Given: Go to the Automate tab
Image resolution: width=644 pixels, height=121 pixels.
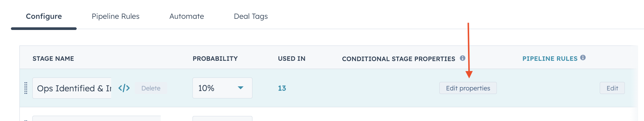Looking at the screenshot, I should [187, 16].
